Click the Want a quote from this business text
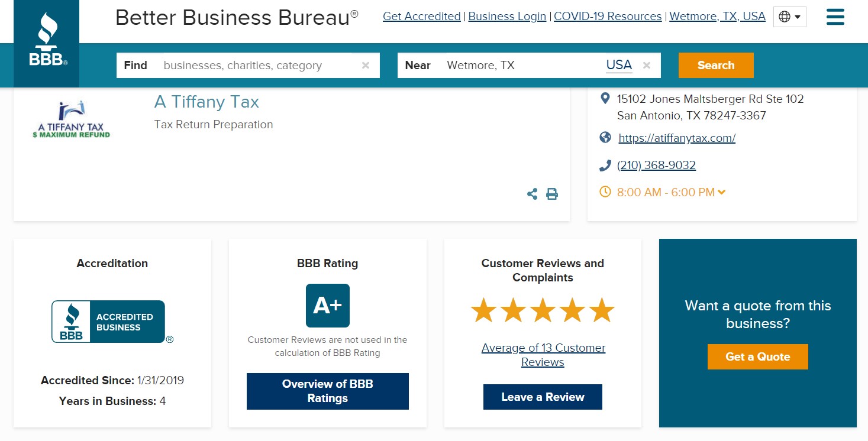This screenshot has height=441, width=868. [758, 314]
